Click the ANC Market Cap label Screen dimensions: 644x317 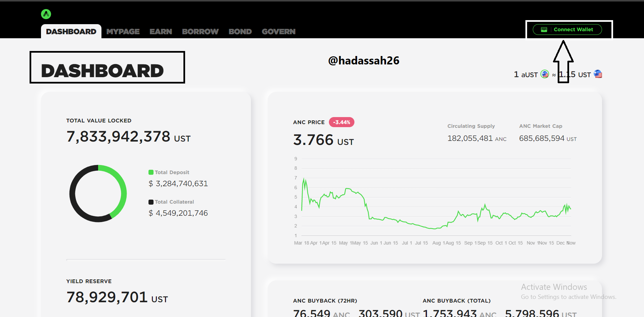541,126
